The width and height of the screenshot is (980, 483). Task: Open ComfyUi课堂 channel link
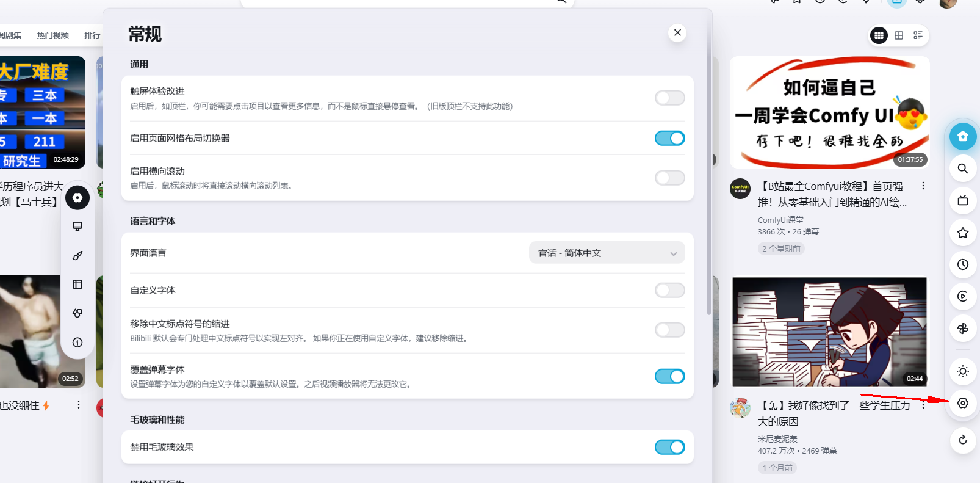pos(780,220)
